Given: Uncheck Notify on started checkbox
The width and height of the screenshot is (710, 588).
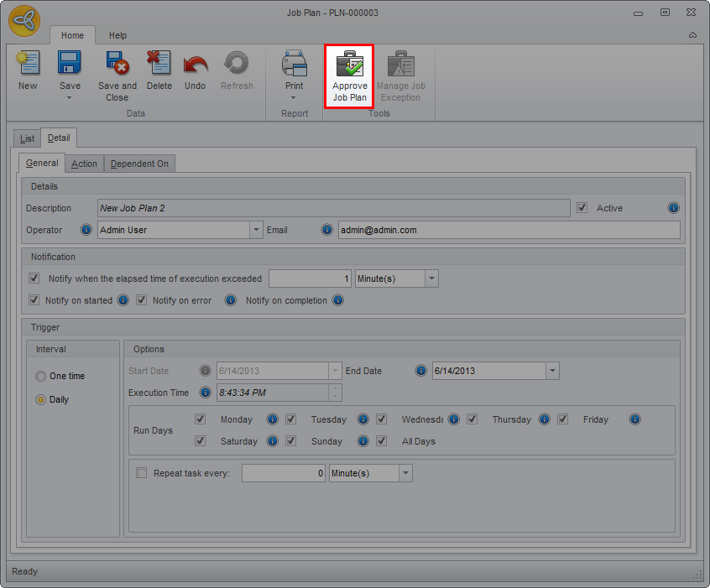Looking at the screenshot, I should coord(34,299).
